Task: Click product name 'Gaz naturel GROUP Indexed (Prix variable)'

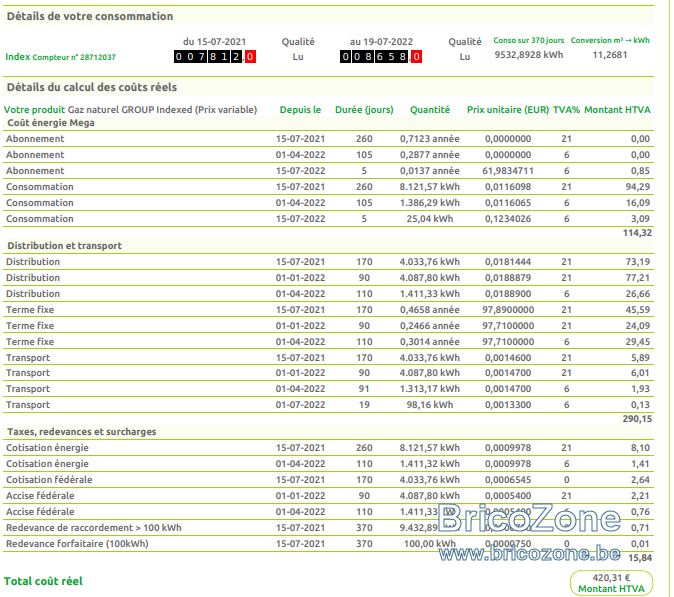Action: point(162,110)
